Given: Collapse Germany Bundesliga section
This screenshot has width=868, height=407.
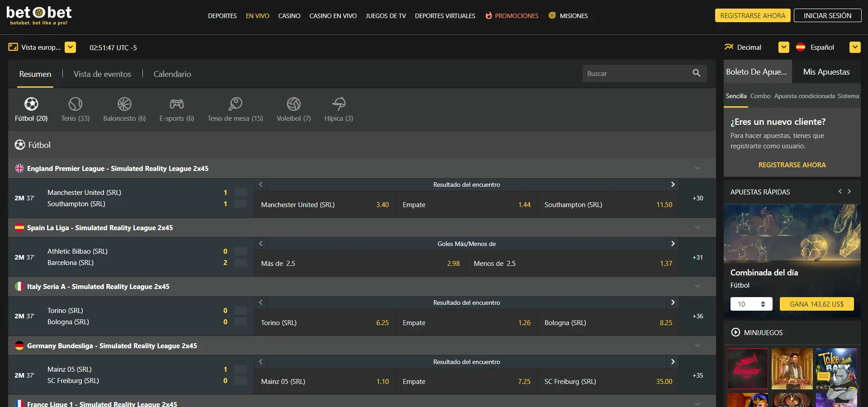Looking at the screenshot, I should (697, 345).
